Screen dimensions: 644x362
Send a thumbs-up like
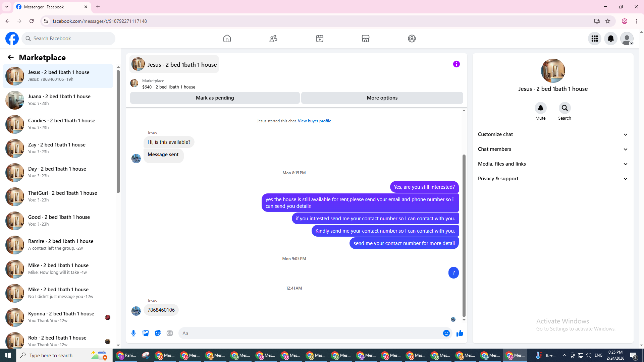460,333
